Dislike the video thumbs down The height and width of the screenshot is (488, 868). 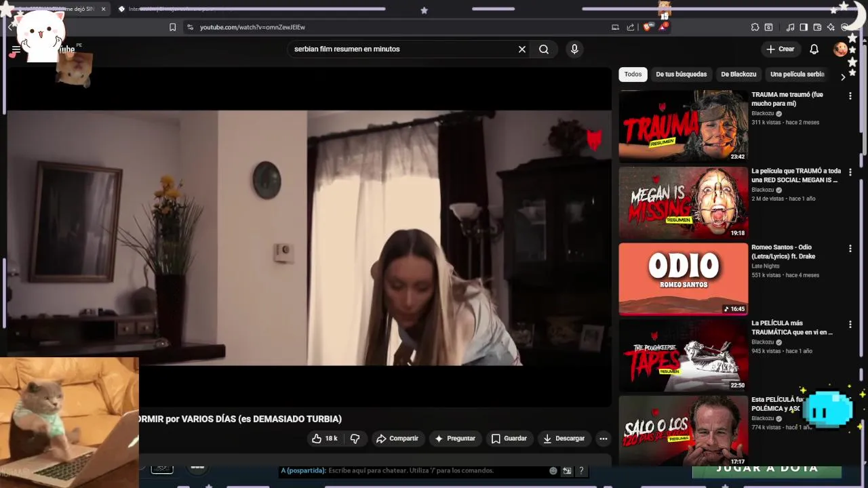click(x=355, y=439)
